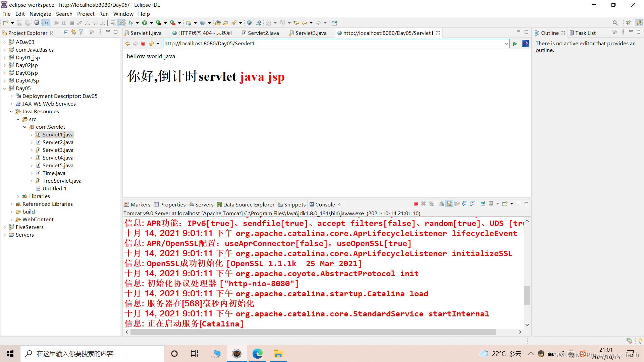Open the URL address dropdown arrow
This screenshot has width=644, height=362.
[x=506, y=44]
